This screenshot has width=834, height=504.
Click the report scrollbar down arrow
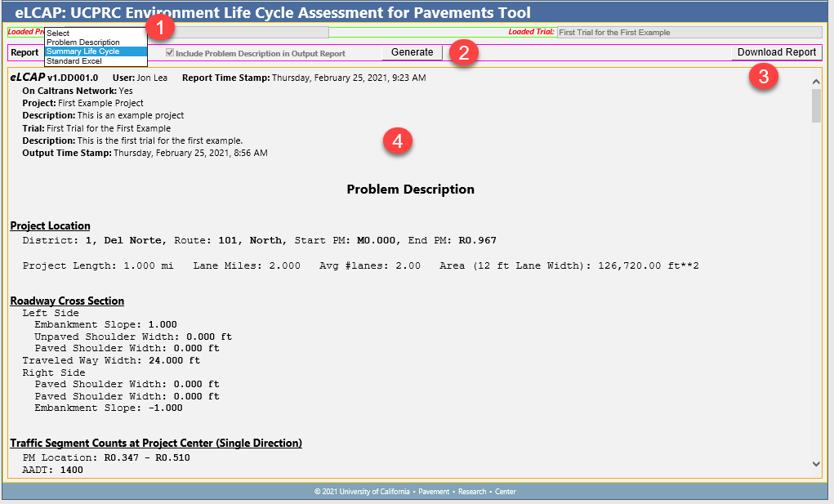pos(816,463)
